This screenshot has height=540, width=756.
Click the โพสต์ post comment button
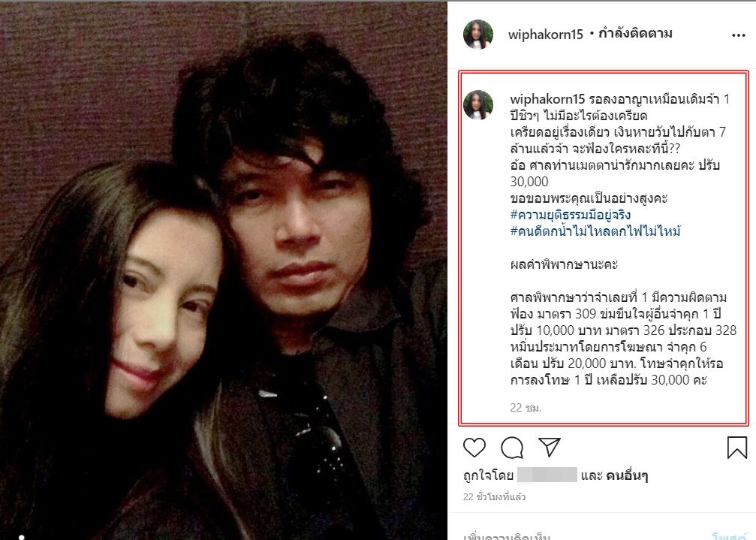[x=729, y=535]
